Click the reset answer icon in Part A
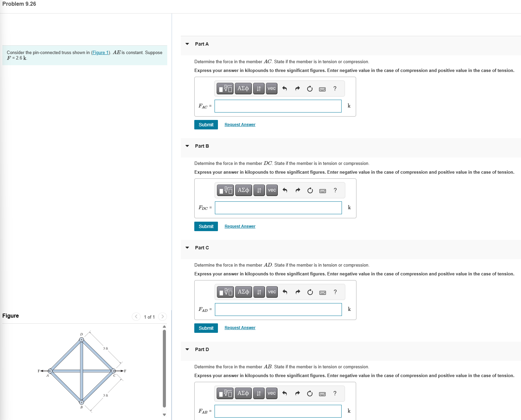 tap(310, 88)
